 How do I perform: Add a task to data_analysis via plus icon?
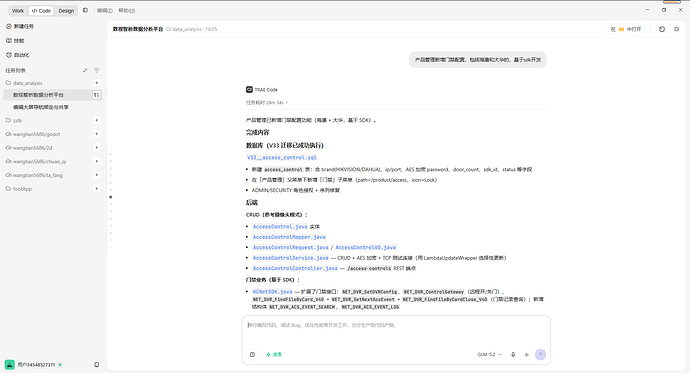click(96, 83)
